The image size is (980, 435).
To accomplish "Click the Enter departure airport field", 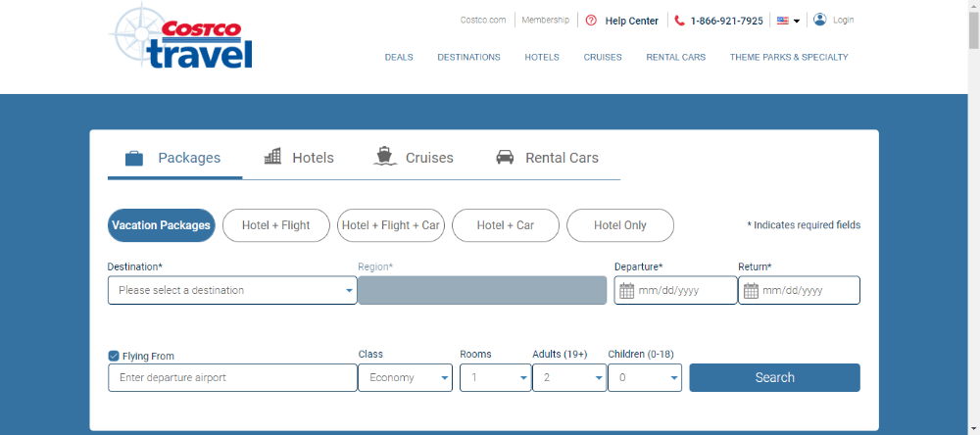I will coord(232,377).
